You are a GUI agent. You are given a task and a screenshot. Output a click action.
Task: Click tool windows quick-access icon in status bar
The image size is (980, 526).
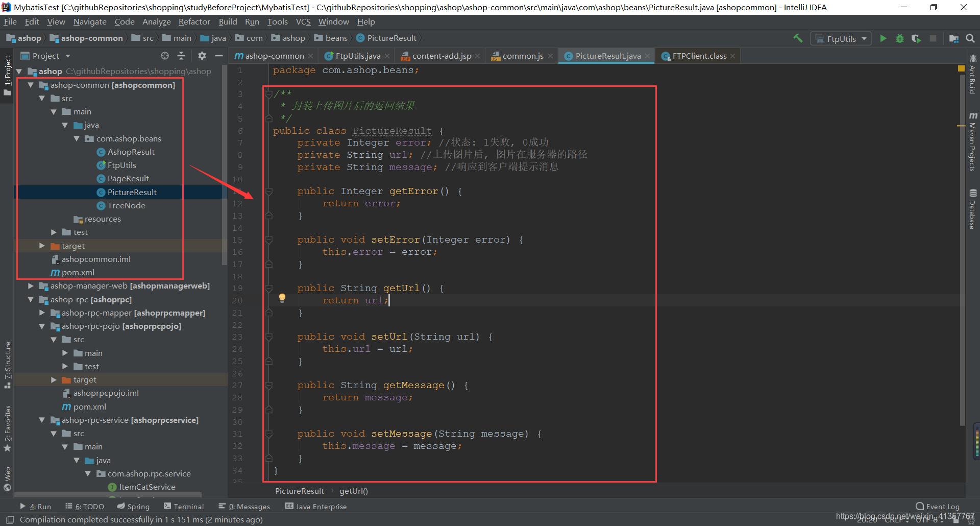tap(10, 520)
